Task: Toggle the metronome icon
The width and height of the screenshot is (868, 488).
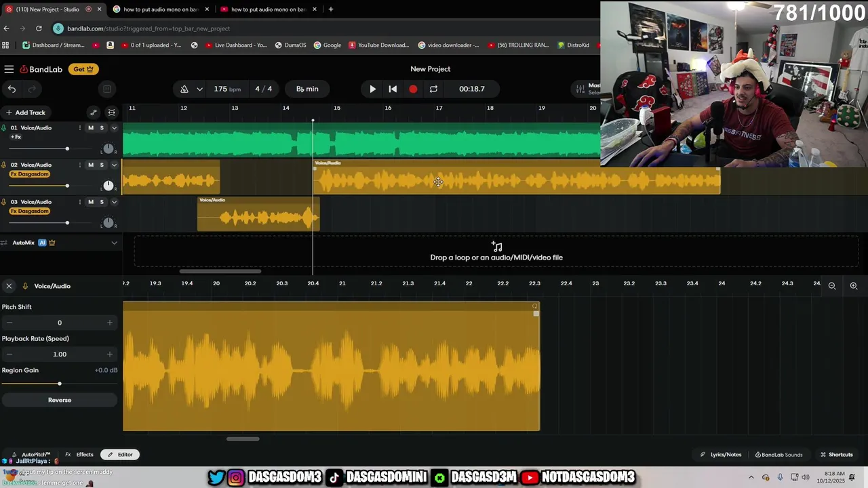Action: click(x=184, y=89)
